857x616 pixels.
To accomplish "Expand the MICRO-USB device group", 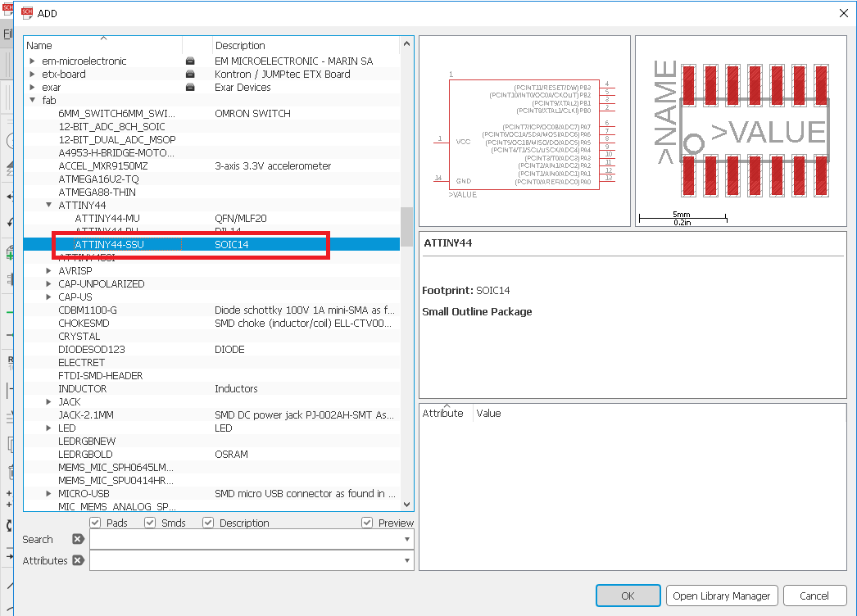I will 48,494.
